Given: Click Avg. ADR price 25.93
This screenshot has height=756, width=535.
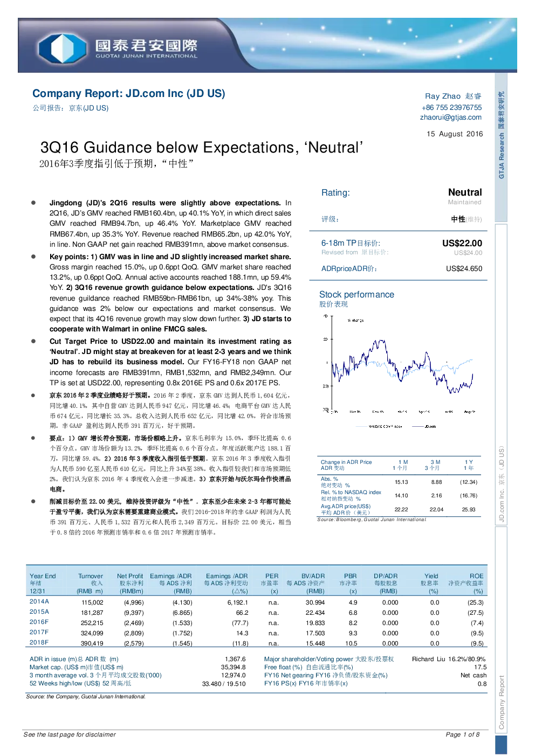Looking at the screenshot, I should [468, 509].
